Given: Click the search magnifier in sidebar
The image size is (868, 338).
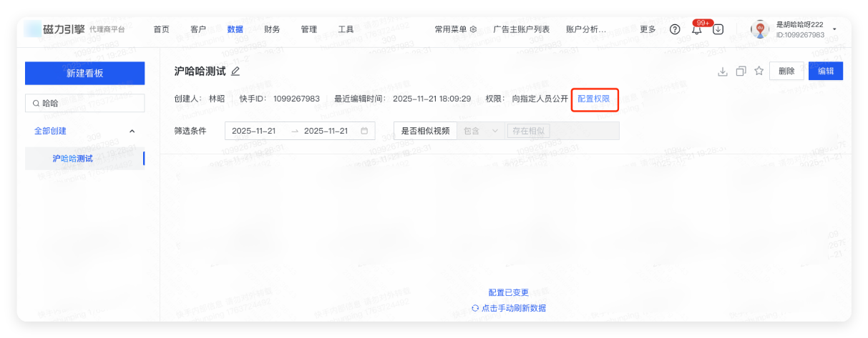Looking at the screenshot, I should pos(36,104).
